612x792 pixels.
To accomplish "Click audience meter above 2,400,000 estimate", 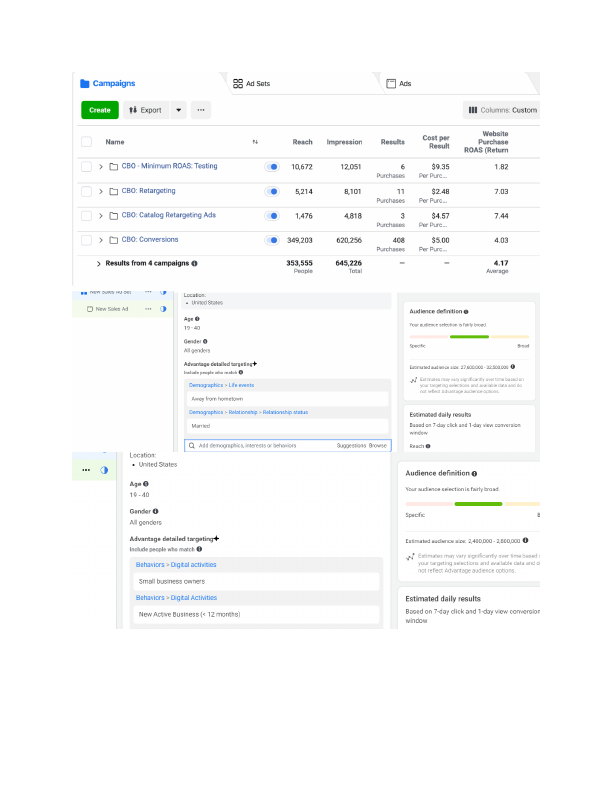I will point(473,504).
